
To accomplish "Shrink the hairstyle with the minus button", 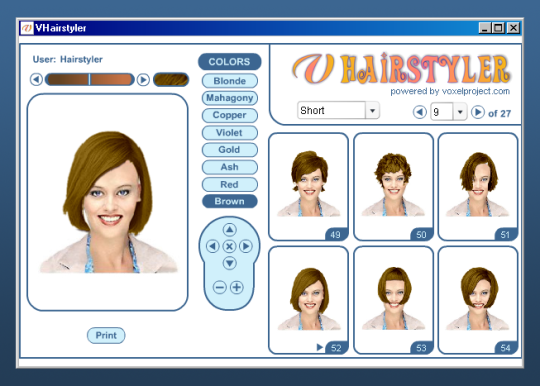I will coord(220,287).
